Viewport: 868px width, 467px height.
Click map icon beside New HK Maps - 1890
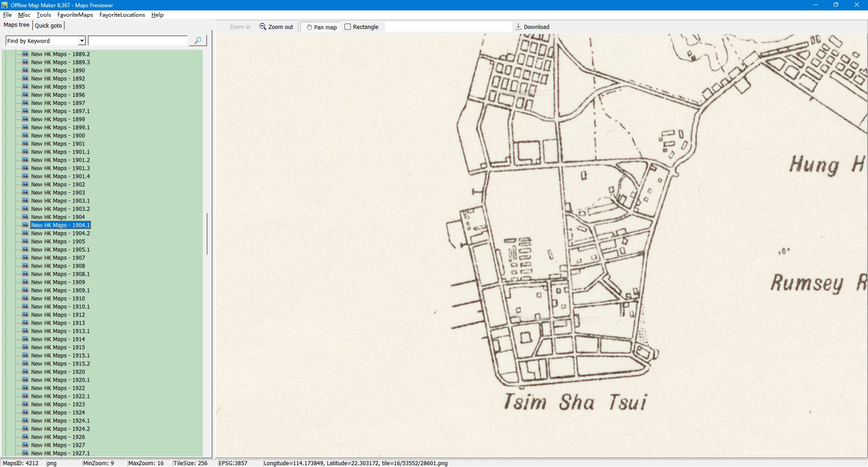25,70
